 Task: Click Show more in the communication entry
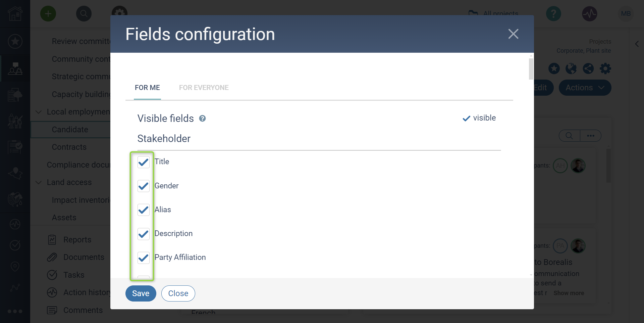click(x=569, y=293)
